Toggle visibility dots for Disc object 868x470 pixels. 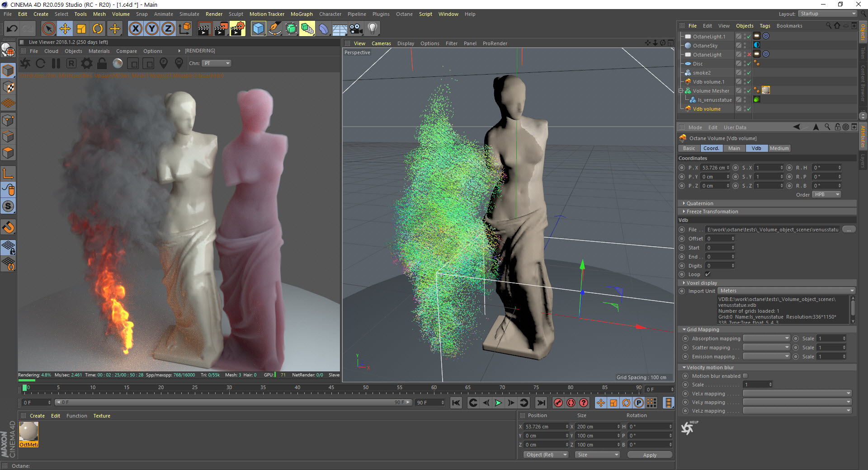(x=745, y=64)
